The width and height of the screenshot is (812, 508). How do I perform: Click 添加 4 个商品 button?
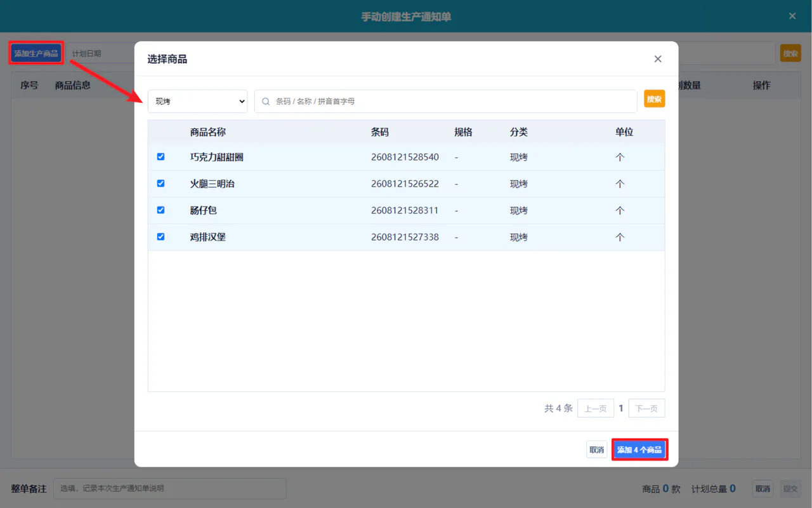[639, 450]
